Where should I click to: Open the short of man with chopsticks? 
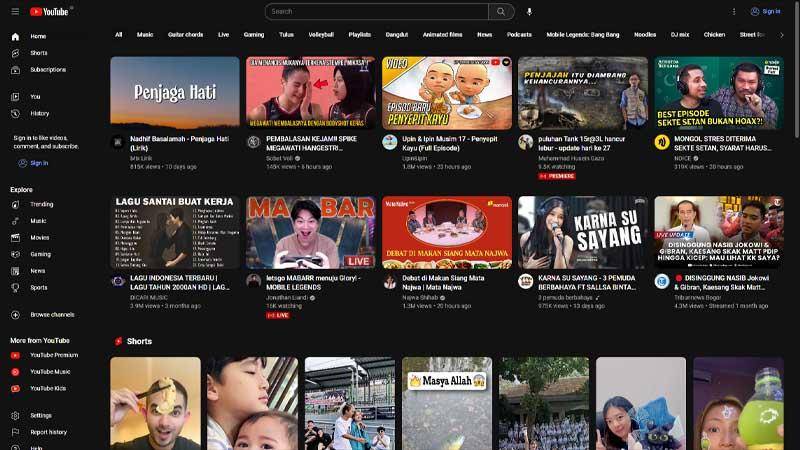point(156,404)
